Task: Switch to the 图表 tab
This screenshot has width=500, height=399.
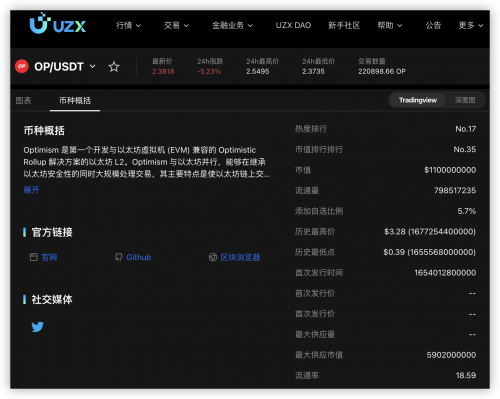Action: [23, 100]
